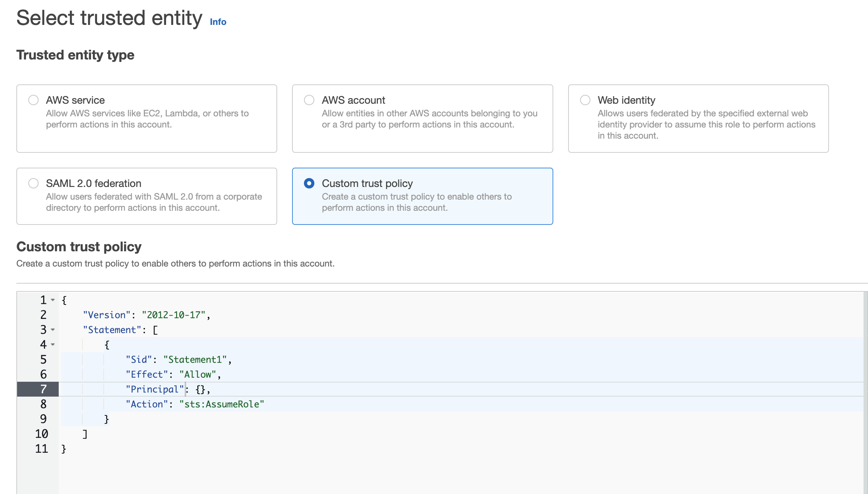Click the Web identity card description text
Screen dimensions: 868x494
[x=706, y=125]
